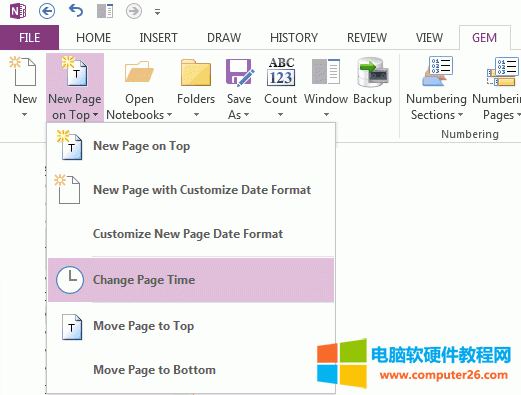521x395 pixels.
Task: Click the Undo arrow icon
Action: [x=76, y=11]
